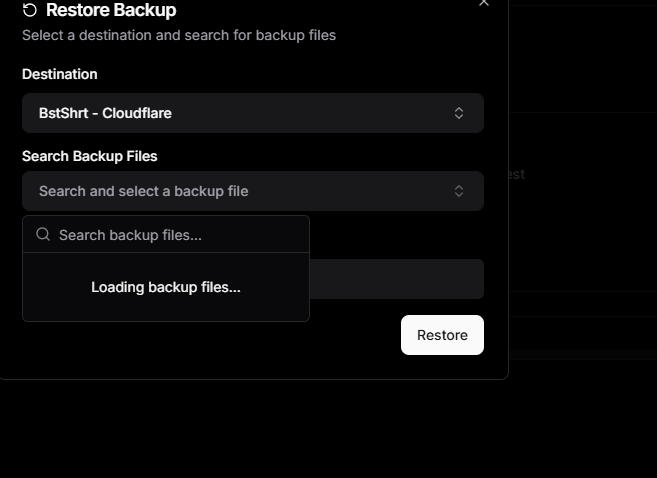Screen dimensions: 657x478
Task: Close the Restore Backup dialog with X
Action: point(484,3)
